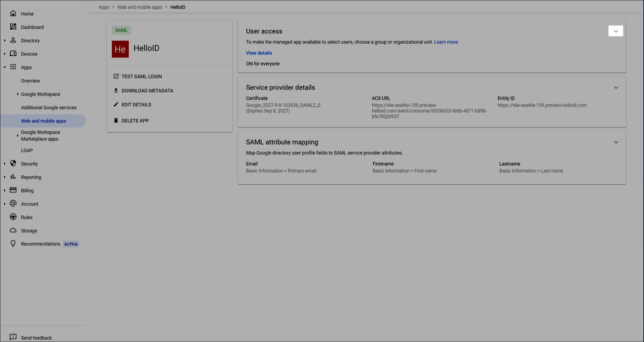
Task: Open the View details link
Action: coord(259,53)
